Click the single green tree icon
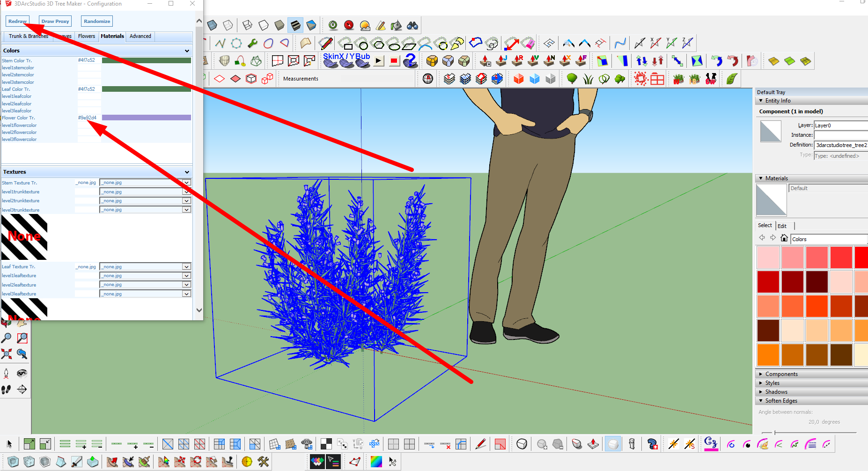Viewport: 868px width, 471px height. point(572,79)
